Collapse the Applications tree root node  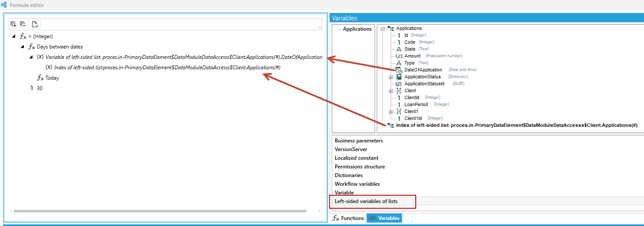pyautogui.click(x=382, y=29)
